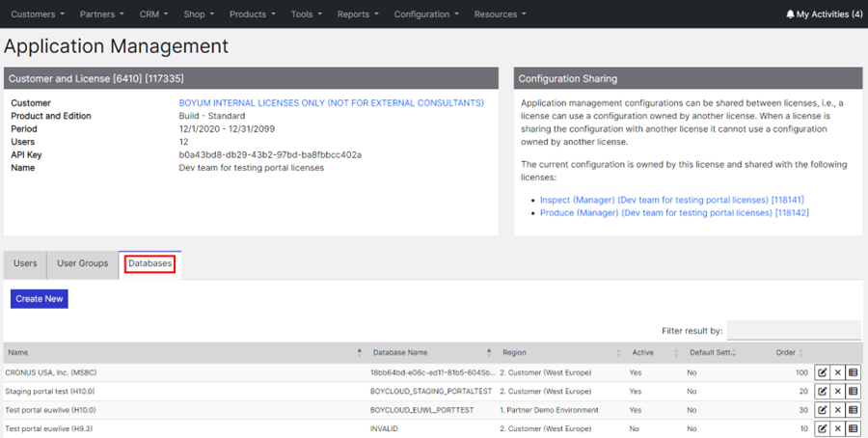
Task: Click the 'Test portal euwlive (H9.3)' name cell
Action: pos(49,428)
